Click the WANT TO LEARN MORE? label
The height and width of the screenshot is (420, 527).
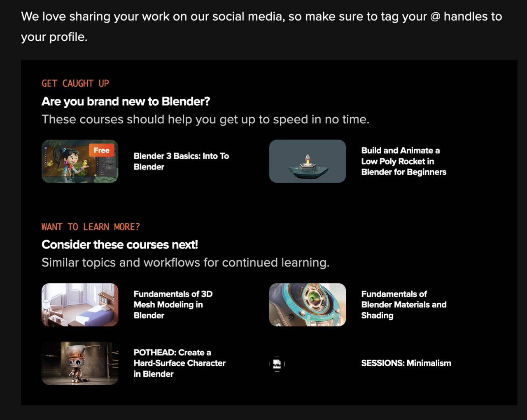point(91,227)
